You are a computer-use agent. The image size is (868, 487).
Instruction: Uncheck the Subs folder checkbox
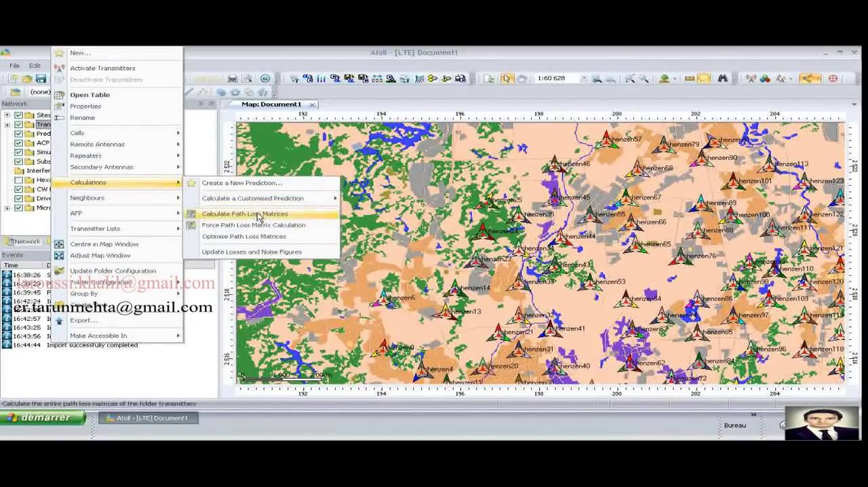click(18, 162)
